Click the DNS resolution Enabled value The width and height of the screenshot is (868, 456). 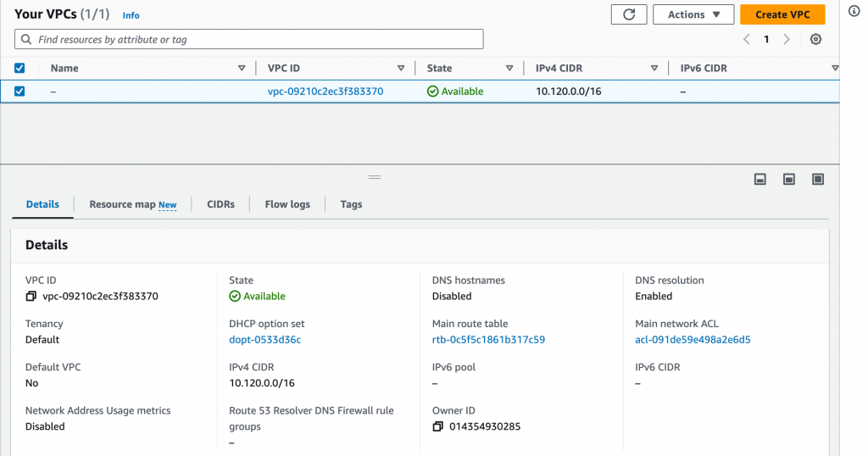[654, 296]
